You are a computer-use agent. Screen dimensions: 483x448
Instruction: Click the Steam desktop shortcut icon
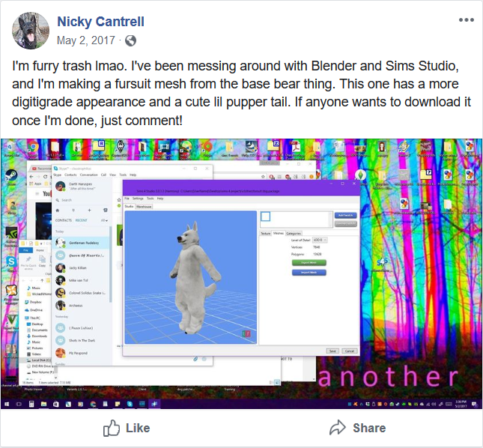click(x=11, y=175)
